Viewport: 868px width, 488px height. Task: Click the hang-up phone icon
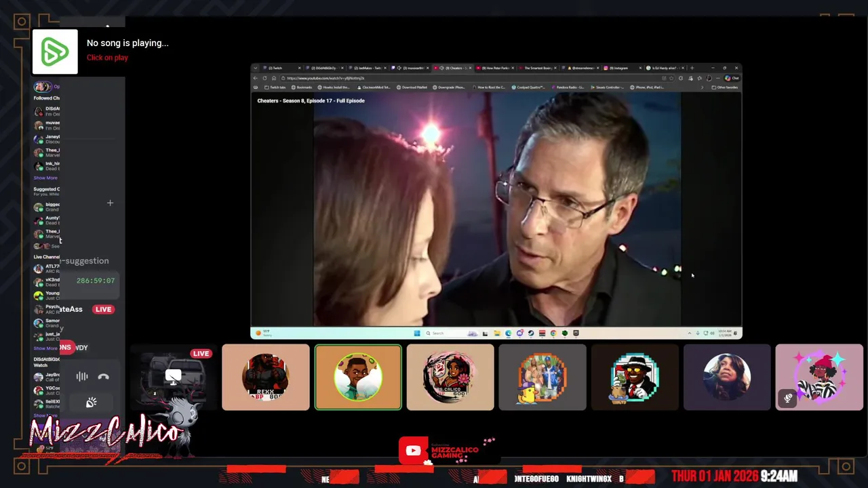point(104,377)
